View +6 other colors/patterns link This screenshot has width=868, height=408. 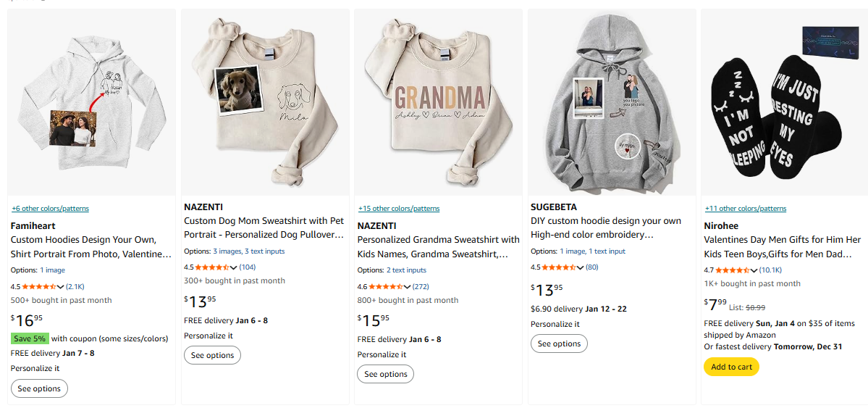pos(50,209)
